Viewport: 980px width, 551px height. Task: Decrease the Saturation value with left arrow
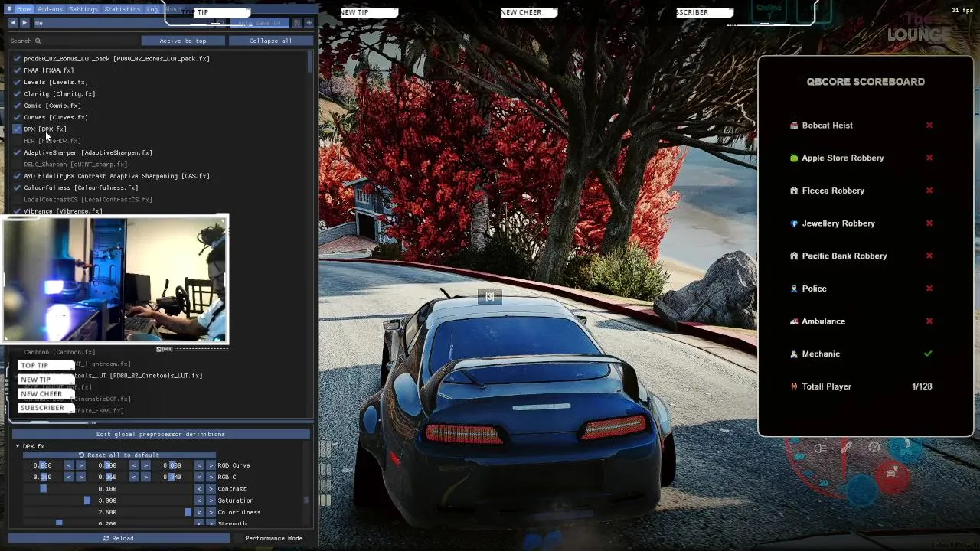click(199, 500)
